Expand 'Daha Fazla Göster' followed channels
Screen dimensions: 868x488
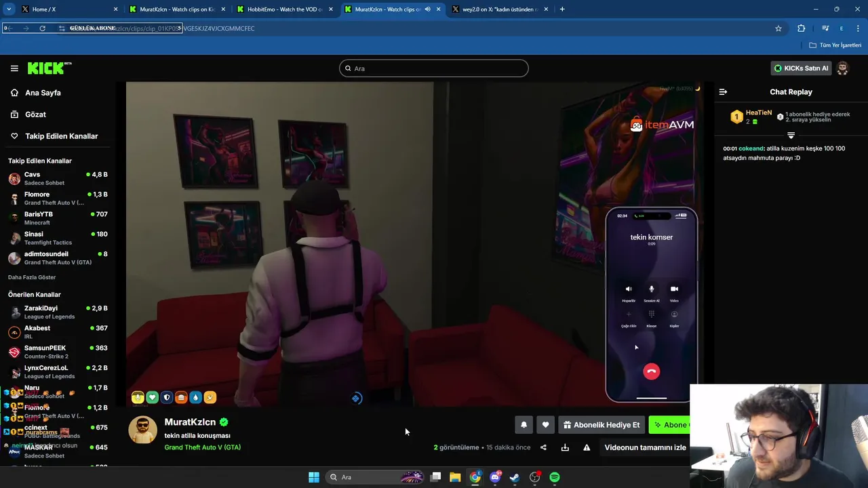(32, 277)
